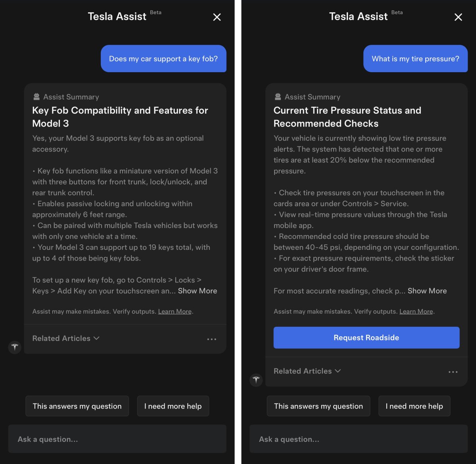Viewport: 476px width, 464px height.
Task: Expand Related Articles under tire pressure answer
Action: 307,371
